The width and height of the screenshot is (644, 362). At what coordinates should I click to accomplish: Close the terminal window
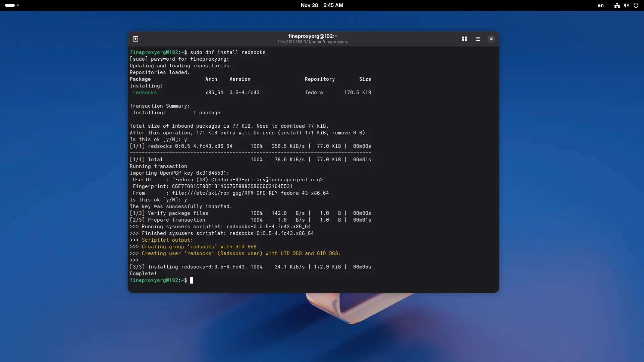(x=491, y=39)
